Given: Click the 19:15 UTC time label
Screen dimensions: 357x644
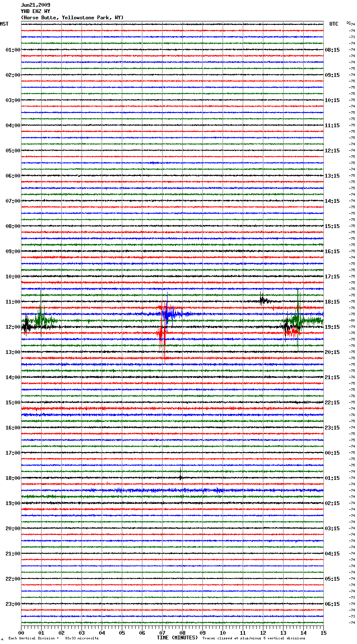Looking at the screenshot, I should [x=332, y=327].
